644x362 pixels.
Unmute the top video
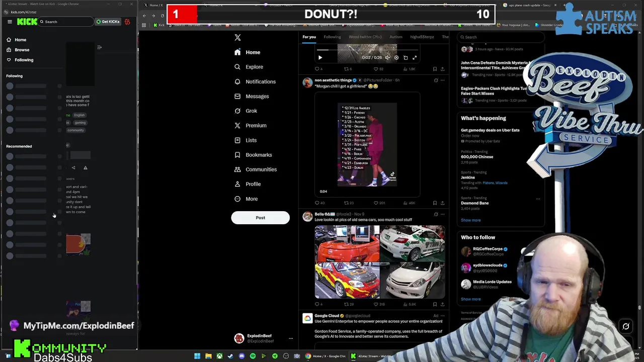point(387,58)
